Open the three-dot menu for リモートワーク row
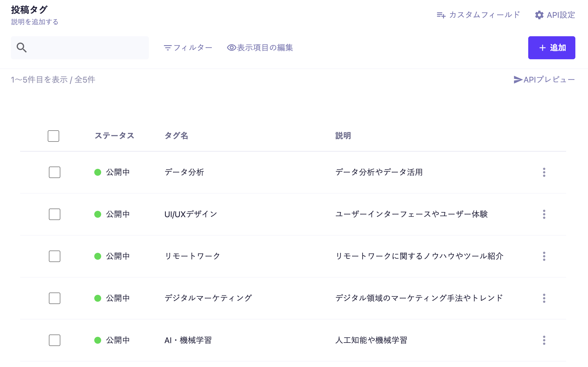The width and height of the screenshot is (588, 367). pyautogui.click(x=544, y=256)
